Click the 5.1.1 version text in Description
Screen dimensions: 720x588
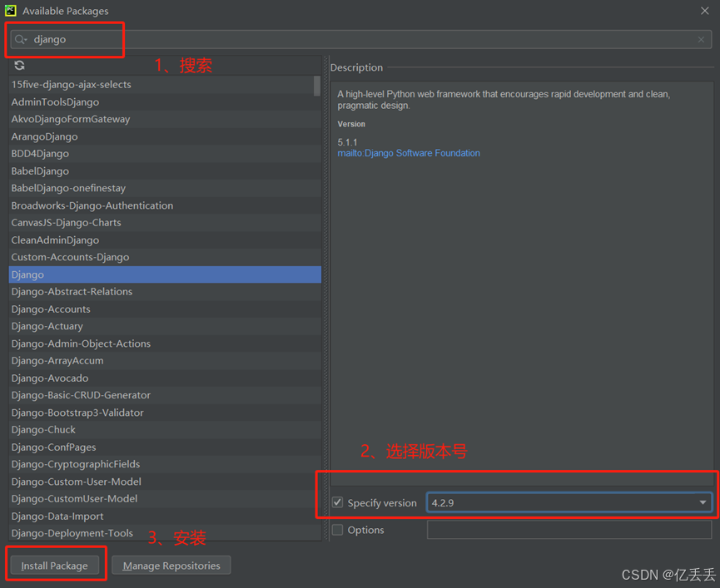click(x=347, y=142)
